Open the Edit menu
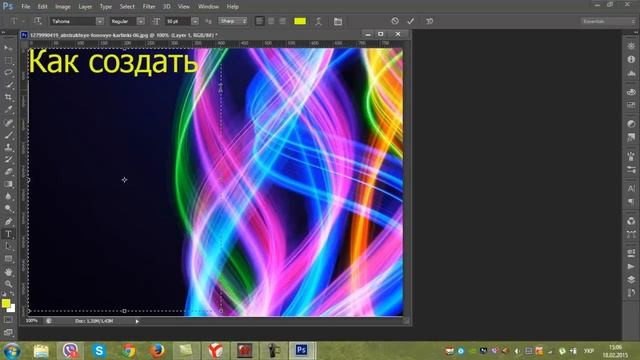 click(x=42, y=7)
